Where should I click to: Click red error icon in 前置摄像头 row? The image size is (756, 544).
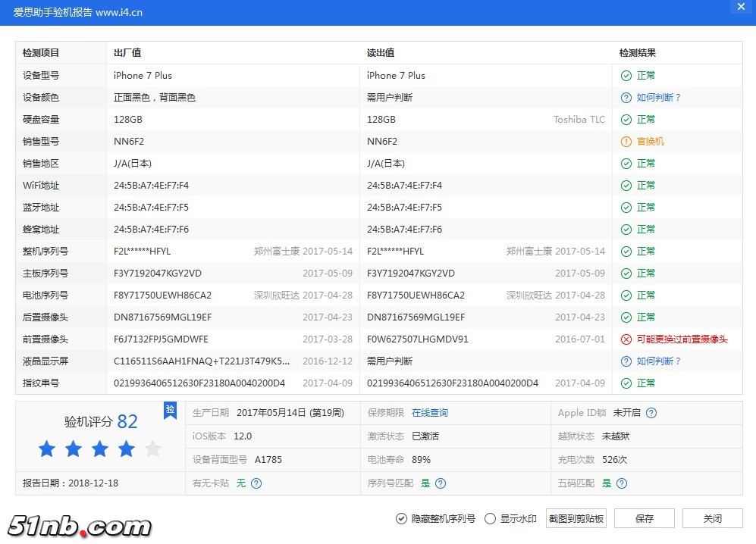coord(626,339)
